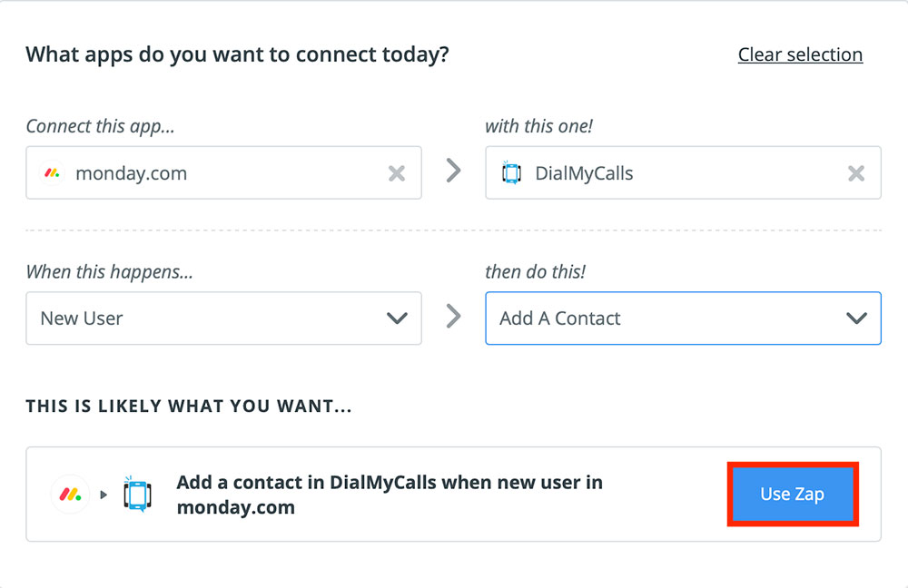Image resolution: width=908 pixels, height=588 pixels.
Task: Expand the New User dropdown chevron
Action: pyautogui.click(x=397, y=318)
